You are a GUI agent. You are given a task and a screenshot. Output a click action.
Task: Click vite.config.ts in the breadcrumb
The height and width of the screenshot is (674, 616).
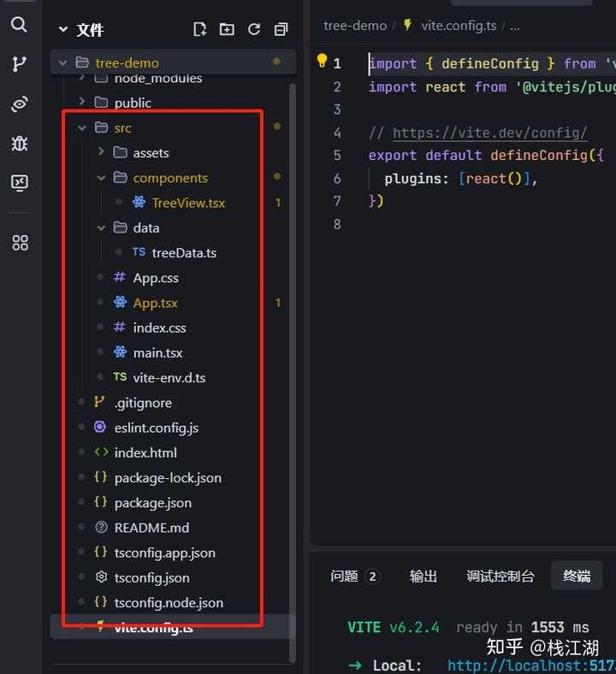pos(459,26)
